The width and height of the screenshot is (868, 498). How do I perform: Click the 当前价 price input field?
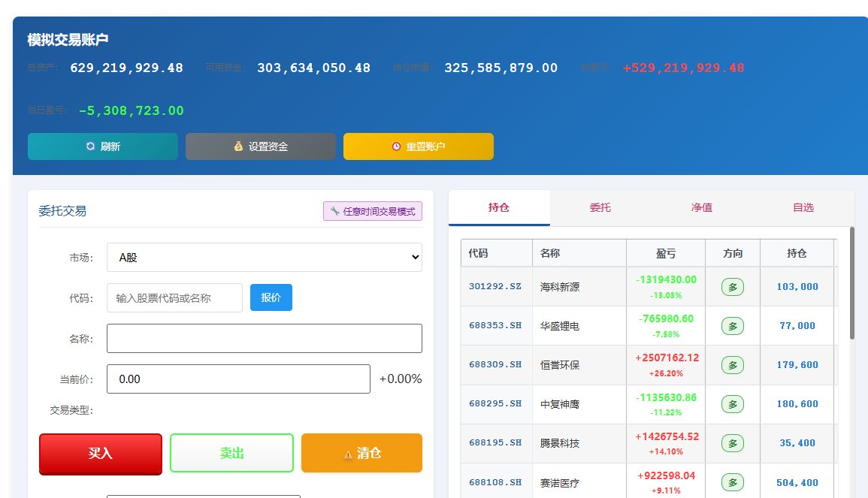coord(238,379)
